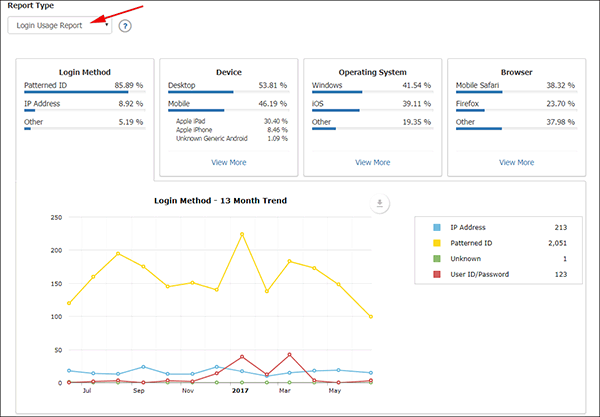This screenshot has height=417, width=600.
Task: Click the Sep label on chart axis
Action: click(x=139, y=391)
